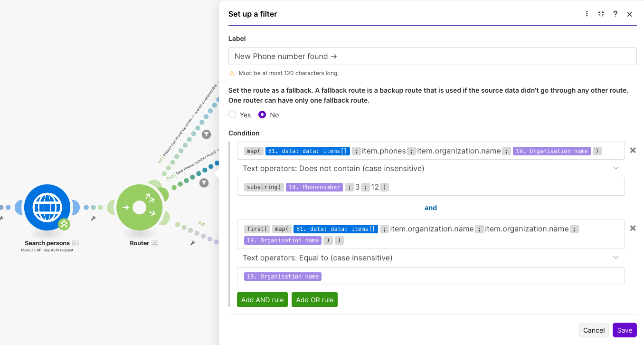Cancel the filter setup
This screenshot has width=644, height=345.
[x=594, y=330]
